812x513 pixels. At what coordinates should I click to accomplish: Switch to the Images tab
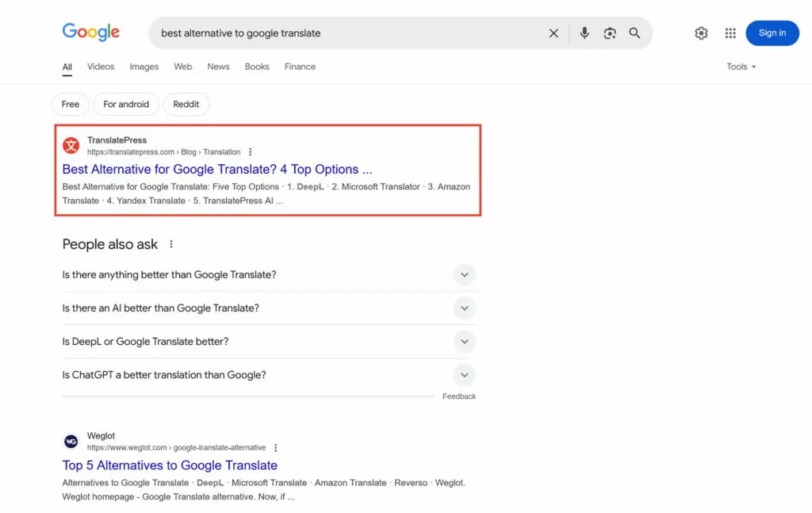(x=144, y=67)
